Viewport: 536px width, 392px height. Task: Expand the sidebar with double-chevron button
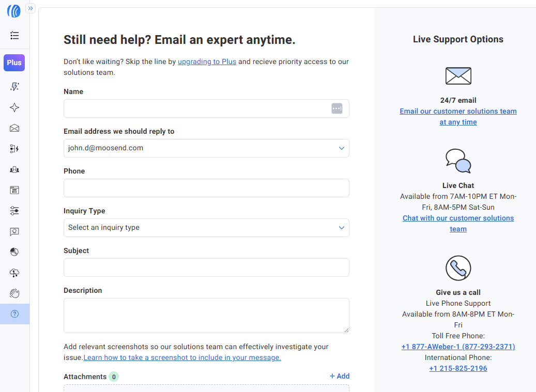click(30, 8)
